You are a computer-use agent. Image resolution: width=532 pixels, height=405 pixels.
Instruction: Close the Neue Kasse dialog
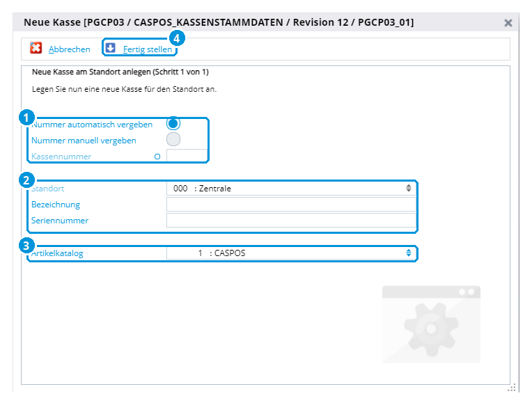[x=508, y=23]
